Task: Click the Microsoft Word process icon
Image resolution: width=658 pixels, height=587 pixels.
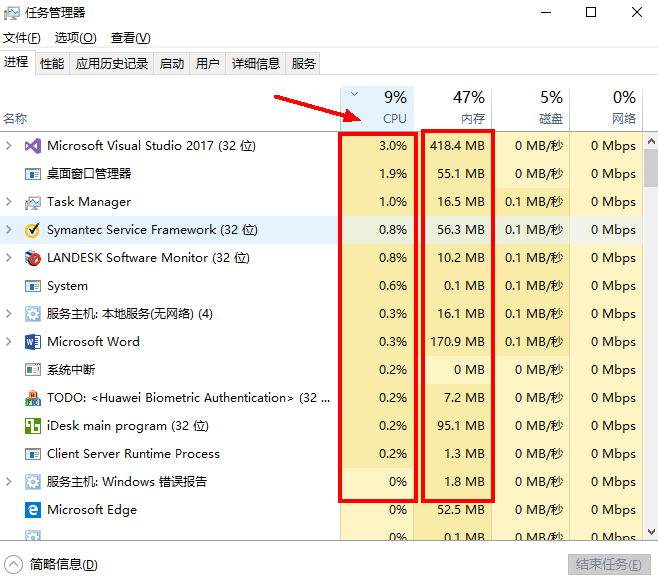Action: pyautogui.click(x=32, y=342)
